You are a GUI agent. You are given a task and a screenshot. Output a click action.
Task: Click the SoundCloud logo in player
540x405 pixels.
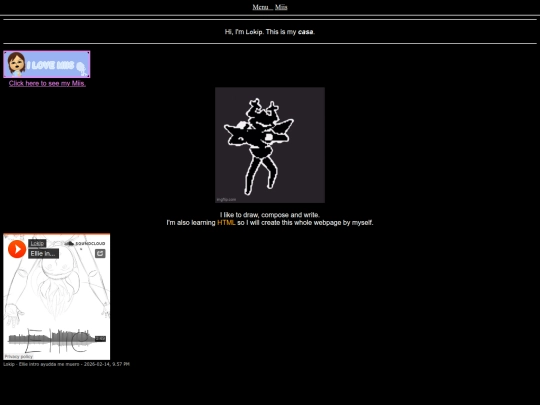[x=85, y=243]
